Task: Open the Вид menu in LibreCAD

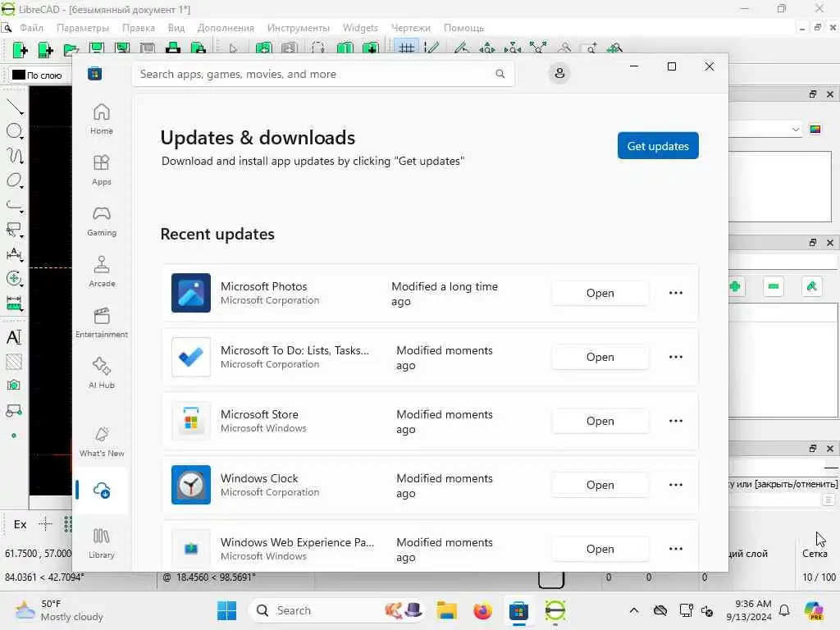Action: coord(176,28)
